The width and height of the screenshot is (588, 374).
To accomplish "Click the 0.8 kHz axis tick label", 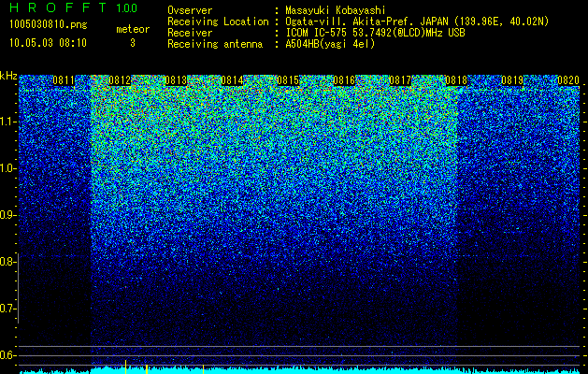I will (7, 262).
